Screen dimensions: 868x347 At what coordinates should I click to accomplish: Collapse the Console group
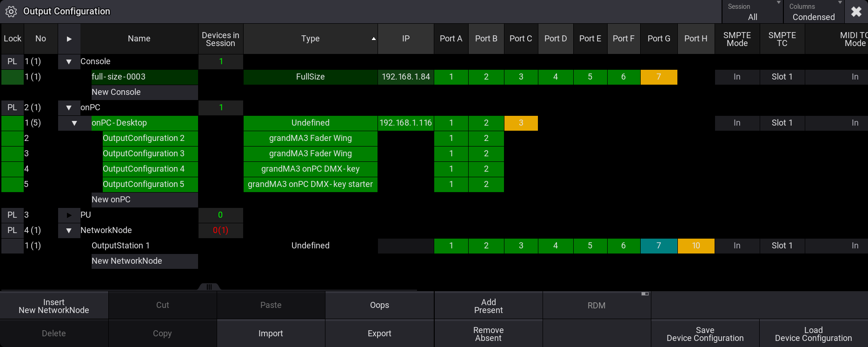[x=69, y=61]
